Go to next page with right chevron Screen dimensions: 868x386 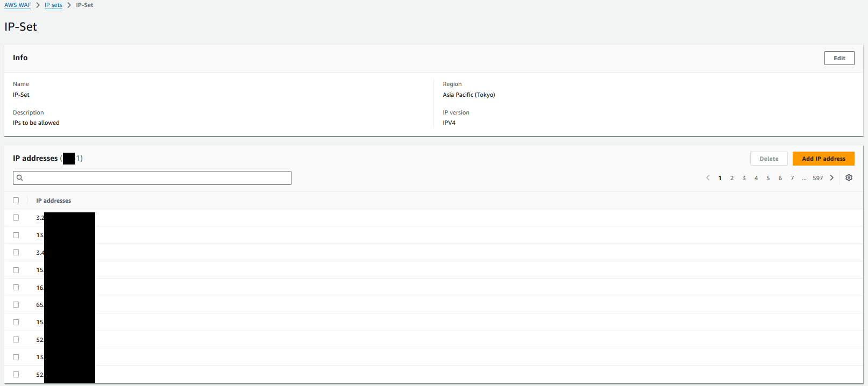(x=832, y=178)
